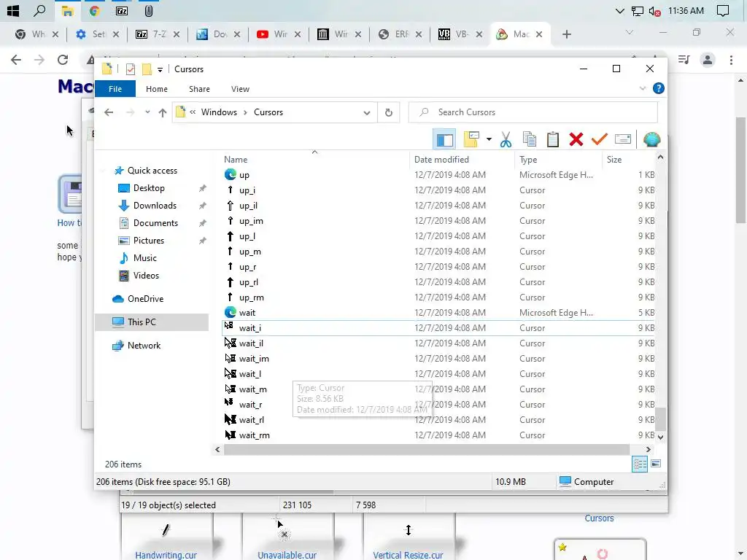Expand the ribbon with the chevron

click(642, 88)
